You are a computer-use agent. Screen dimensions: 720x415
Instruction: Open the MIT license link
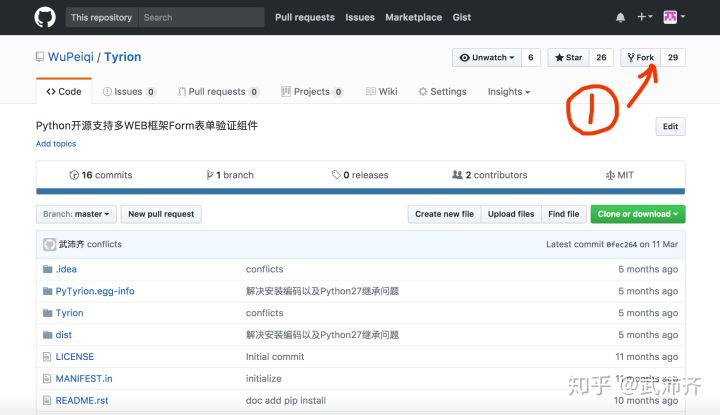[x=619, y=175]
